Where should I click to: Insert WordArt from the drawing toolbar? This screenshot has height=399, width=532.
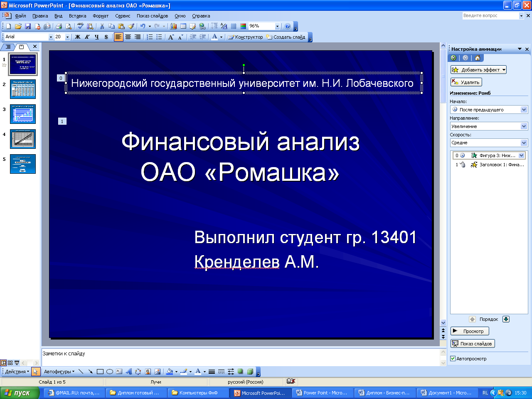[x=128, y=372]
